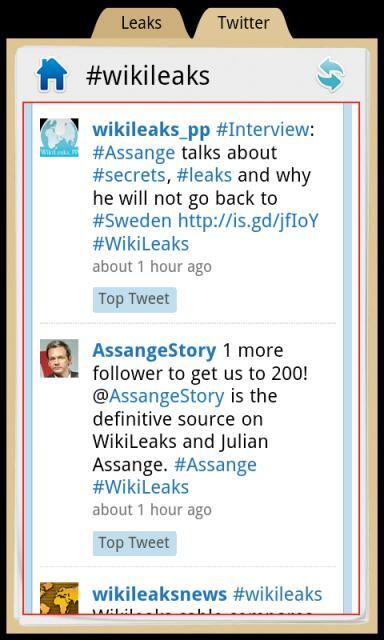
Task: Open the wikileaks_pp avatar
Action: pos(59,138)
